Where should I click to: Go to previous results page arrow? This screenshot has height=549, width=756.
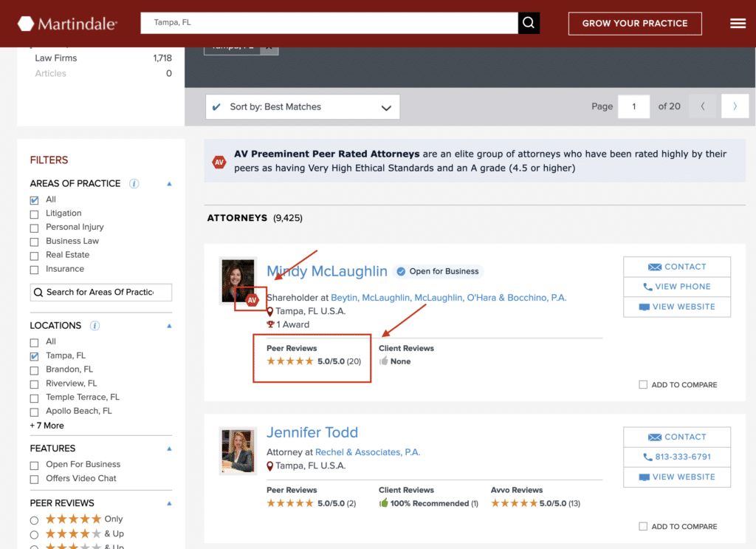point(702,106)
